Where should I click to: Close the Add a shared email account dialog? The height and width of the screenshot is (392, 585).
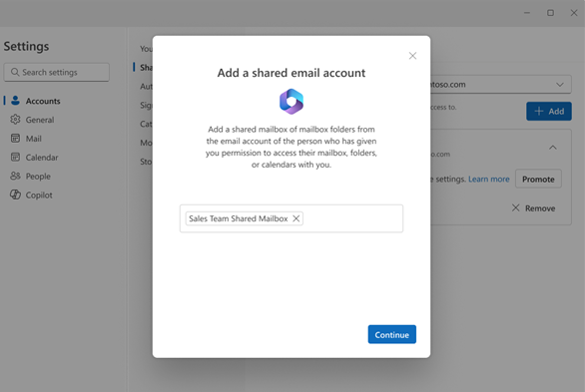[x=412, y=56]
